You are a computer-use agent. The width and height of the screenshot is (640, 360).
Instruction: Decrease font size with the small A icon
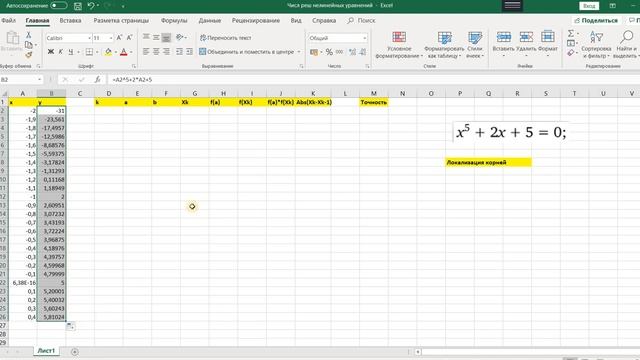tap(129, 38)
